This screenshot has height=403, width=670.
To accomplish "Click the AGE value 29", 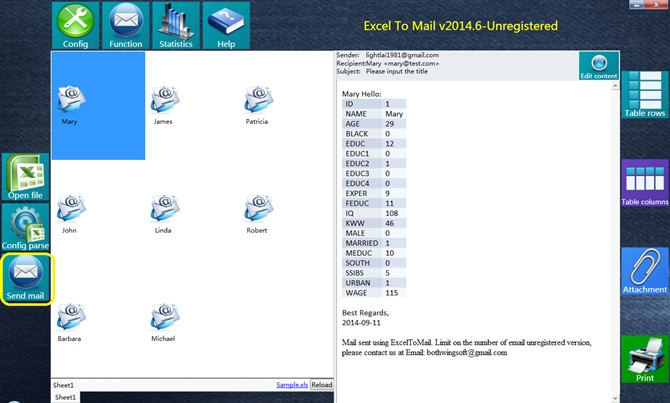I will coord(389,124).
